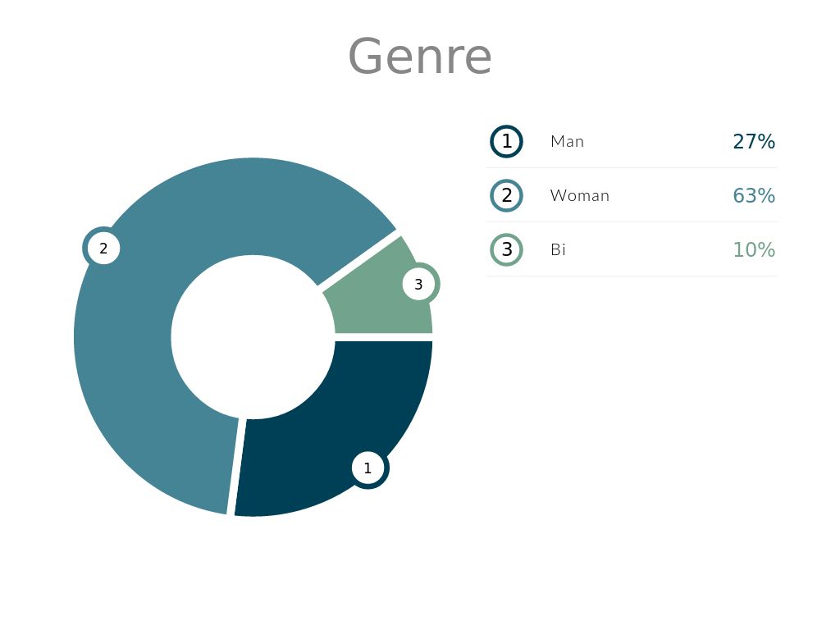Click the number 1 legend badge
The height and width of the screenshot is (630, 840).
507,141
